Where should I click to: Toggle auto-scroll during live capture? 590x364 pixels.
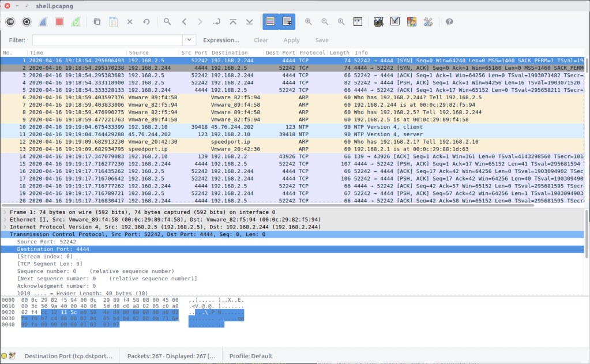tap(287, 21)
